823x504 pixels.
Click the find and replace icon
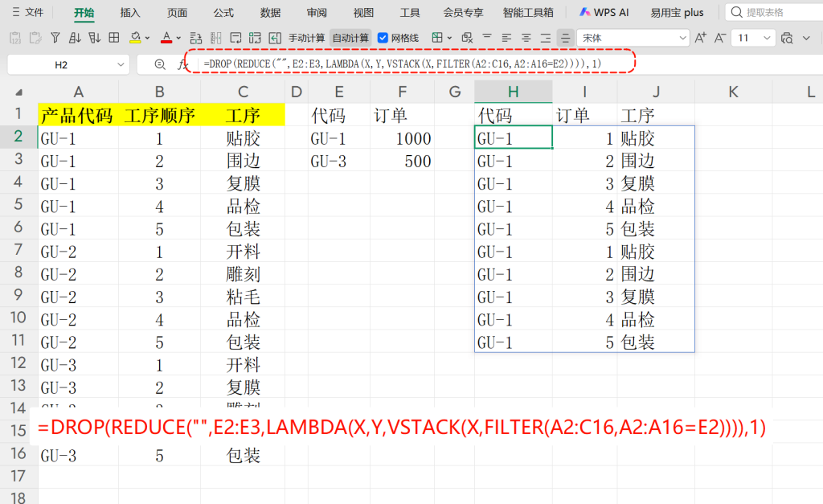click(787, 38)
